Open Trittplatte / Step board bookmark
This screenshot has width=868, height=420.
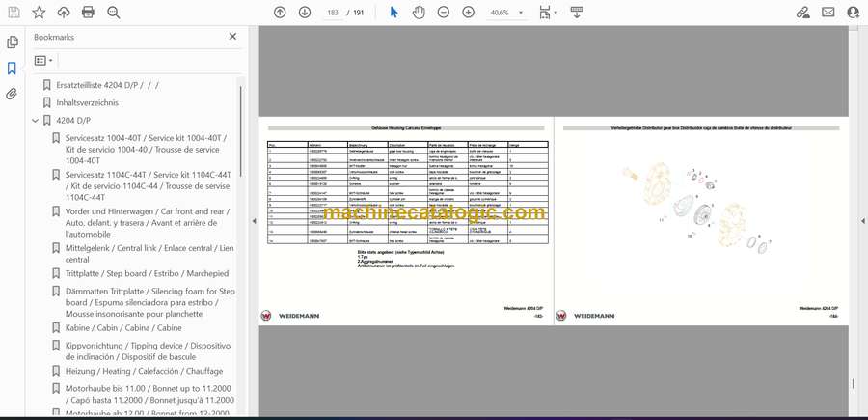tap(147, 273)
